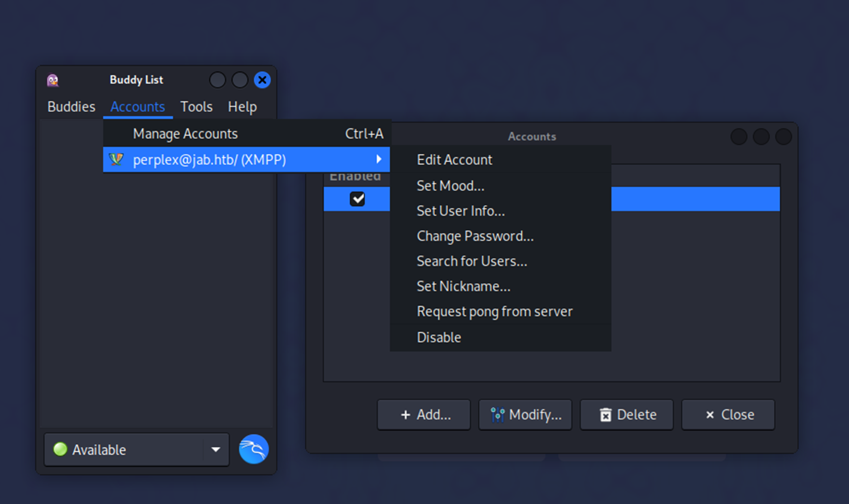Click the Add... button in Accounts window
Viewport: 849px width, 504px height.
pyautogui.click(x=424, y=415)
